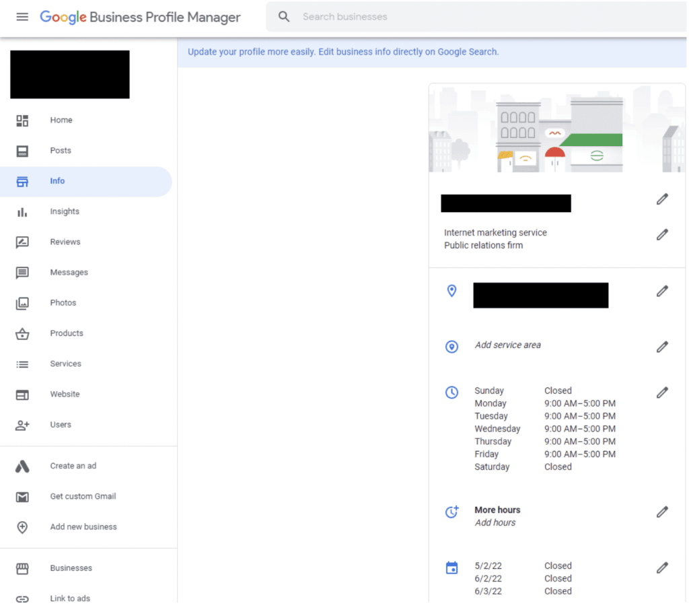Open the Edit business info on Google Search banner
The height and width of the screenshot is (616, 689).
(x=343, y=52)
